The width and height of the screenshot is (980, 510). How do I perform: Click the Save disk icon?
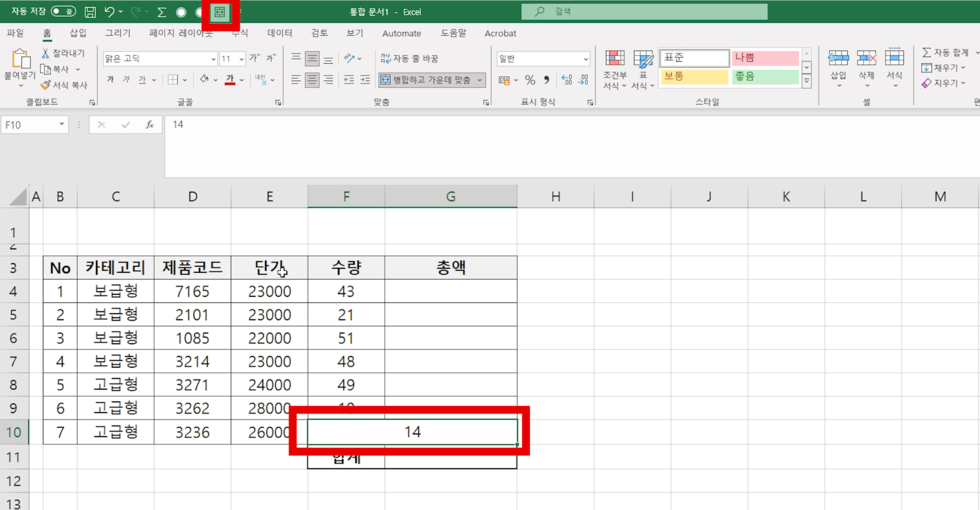(90, 12)
